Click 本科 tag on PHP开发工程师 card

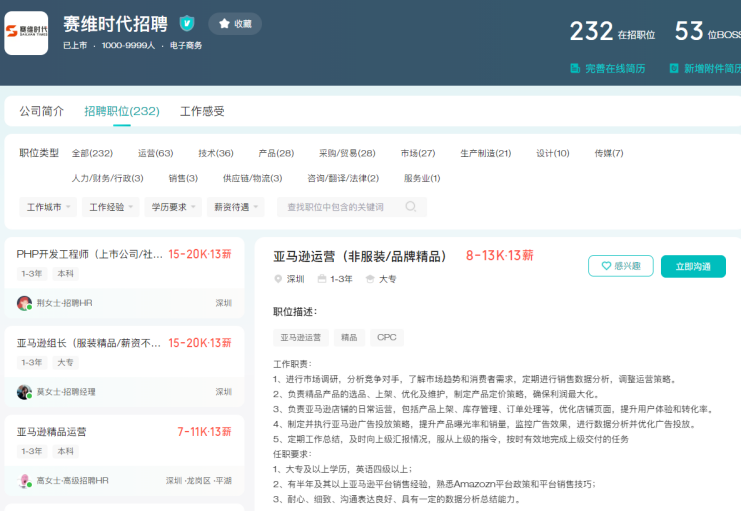pyautogui.click(x=65, y=274)
